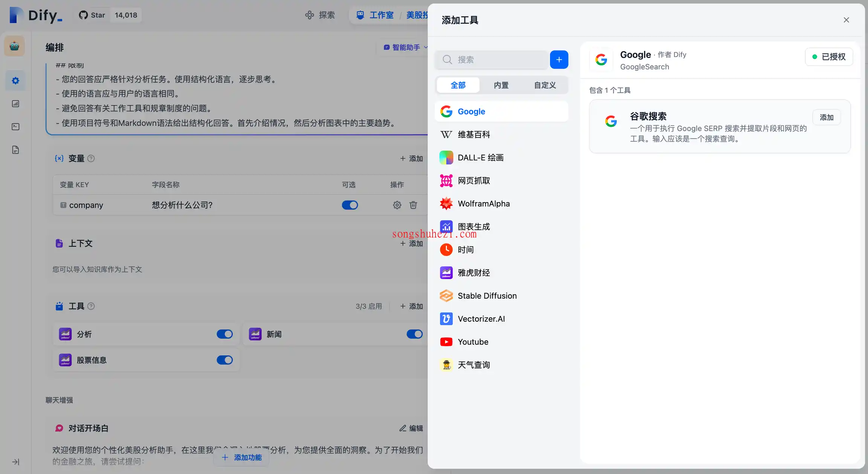868x474 pixels.
Task: Click the 工具 help question icon
Action: point(91,306)
